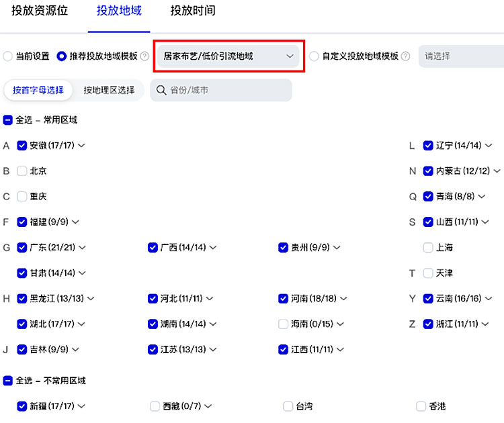Expand 安徽 (17/17) city list chevron
Image resolution: width=504 pixels, height=423 pixels.
[81, 146]
